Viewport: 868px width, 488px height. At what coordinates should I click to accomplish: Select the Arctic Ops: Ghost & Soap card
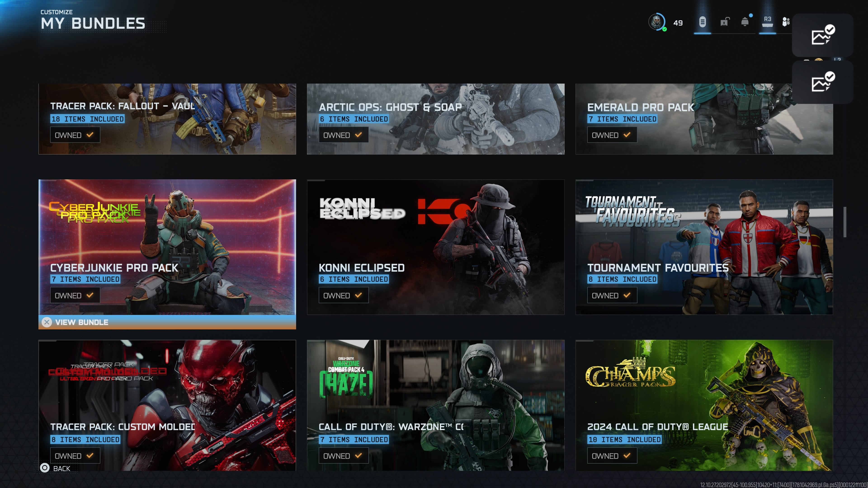pos(436,119)
